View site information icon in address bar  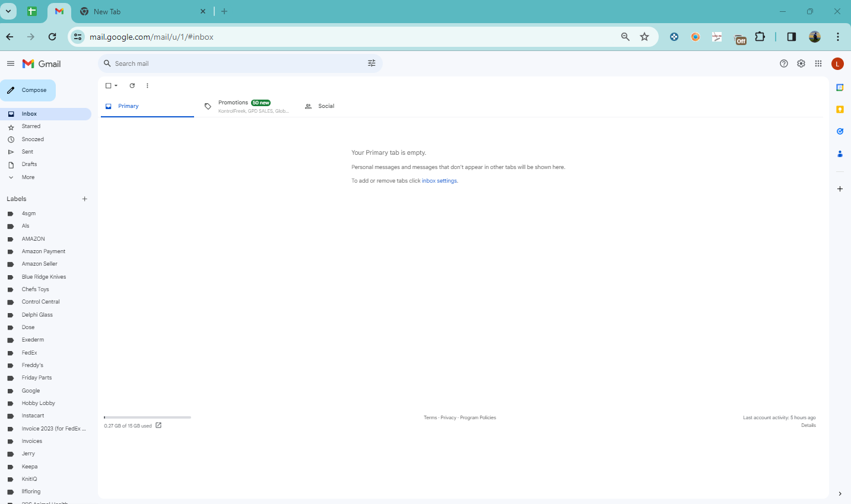(x=78, y=37)
